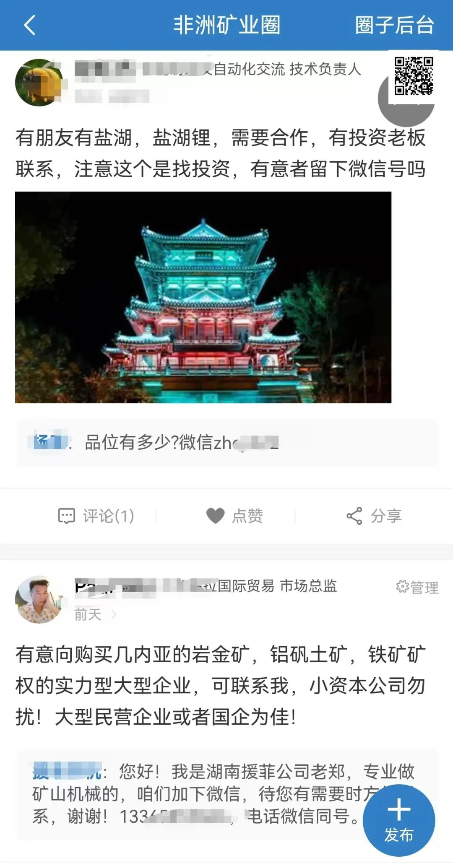This screenshot has height=868, width=453.
Task: View the illuminated pagoda photo
Action: coord(203,297)
